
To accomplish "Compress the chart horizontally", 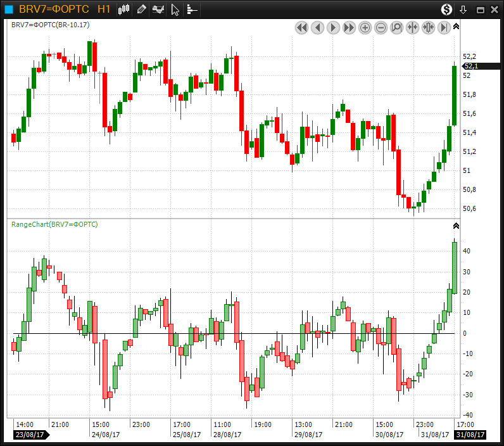I will pyautogui.click(x=413, y=27).
